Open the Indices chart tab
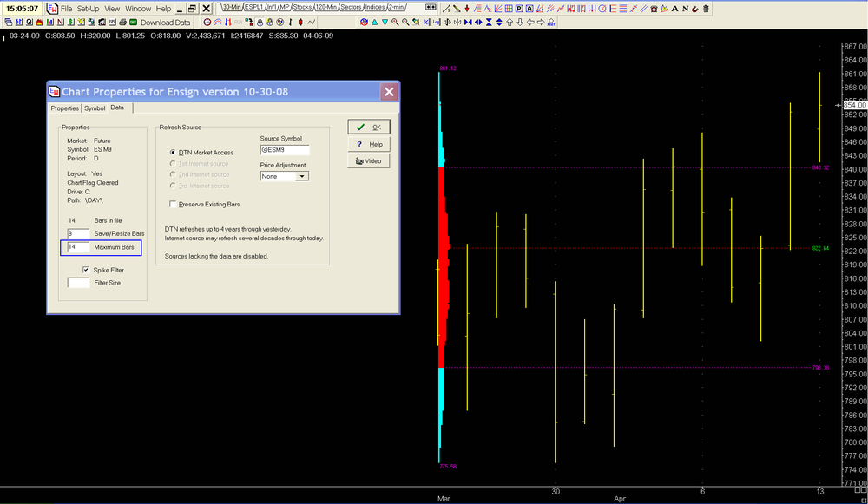This screenshot has height=504, width=868. pyautogui.click(x=375, y=7)
